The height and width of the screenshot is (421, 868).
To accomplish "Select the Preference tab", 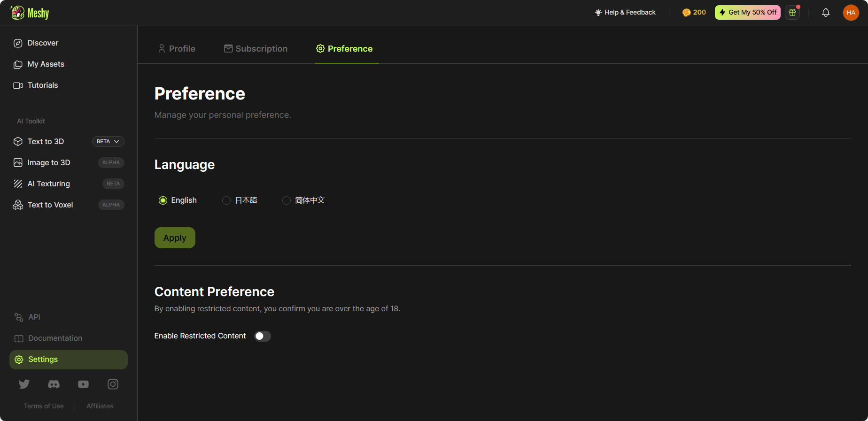I will coord(347,49).
